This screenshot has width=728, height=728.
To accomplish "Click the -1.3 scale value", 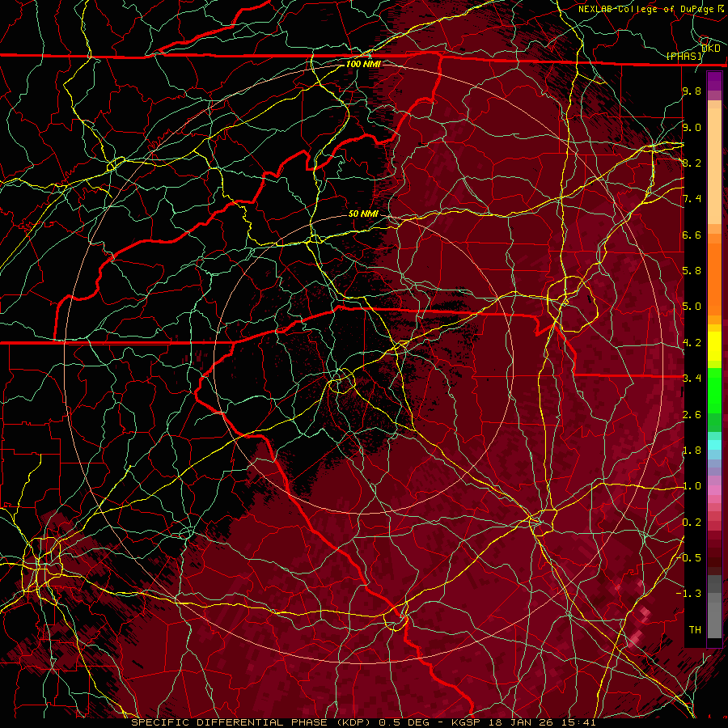I will (689, 594).
